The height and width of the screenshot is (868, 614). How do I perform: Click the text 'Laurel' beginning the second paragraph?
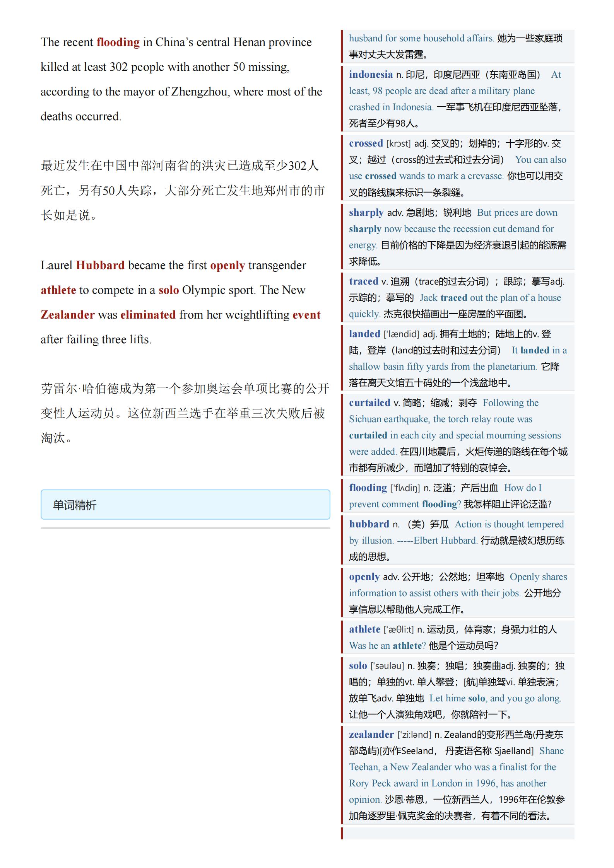(x=56, y=265)
